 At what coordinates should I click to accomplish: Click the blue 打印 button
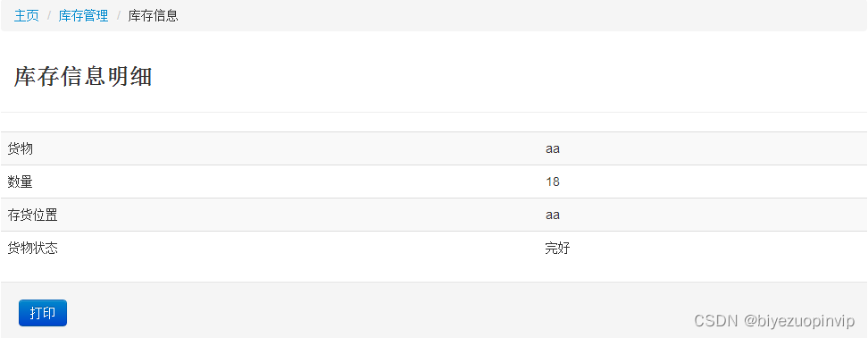click(x=43, y=313)
